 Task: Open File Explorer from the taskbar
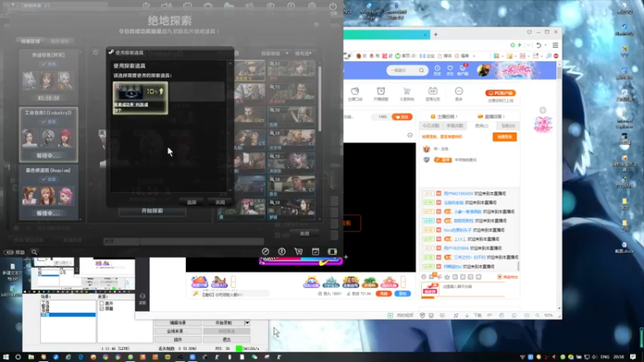pyautogui.click(x=31, y=357)
